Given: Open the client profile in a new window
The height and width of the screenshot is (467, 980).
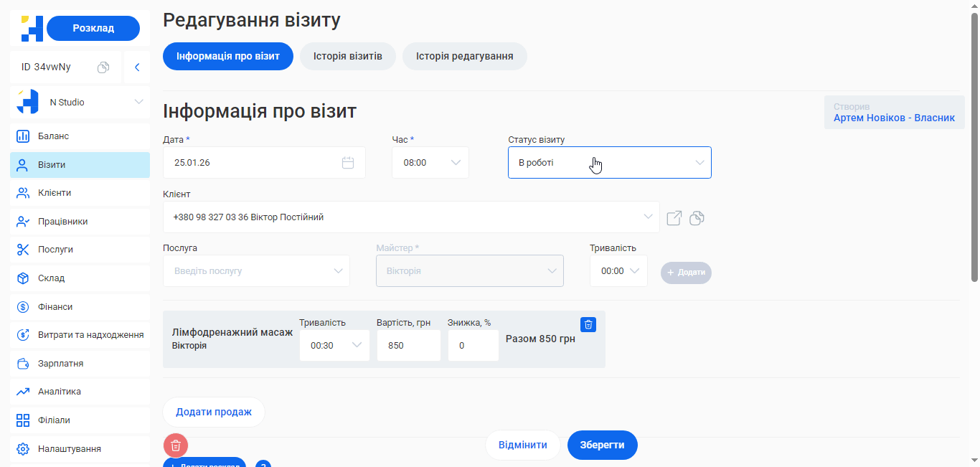Looking at the screenshot, I should point(674,217).
